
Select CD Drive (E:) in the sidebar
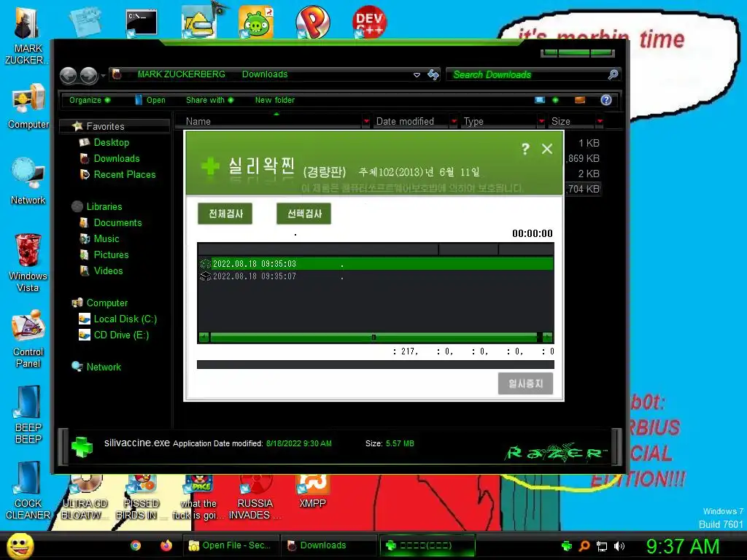pos(121,335)
